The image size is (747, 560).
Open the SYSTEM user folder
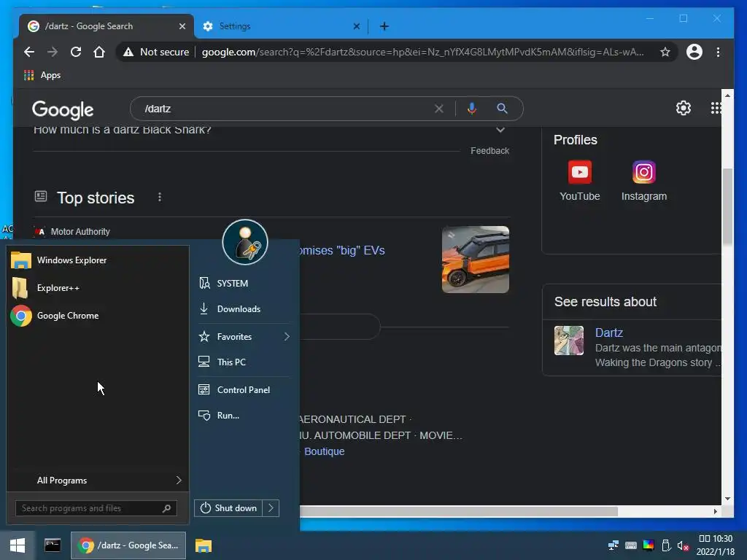[244, 284]
